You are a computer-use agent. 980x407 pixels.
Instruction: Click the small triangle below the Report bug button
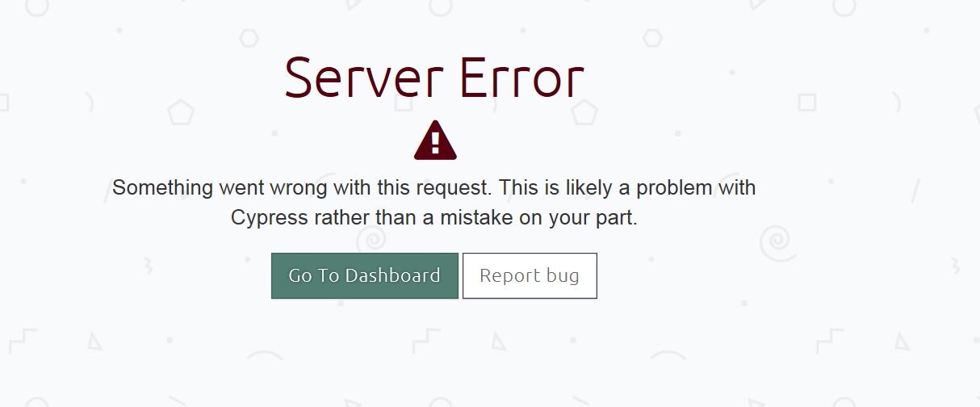coord(499,342)
